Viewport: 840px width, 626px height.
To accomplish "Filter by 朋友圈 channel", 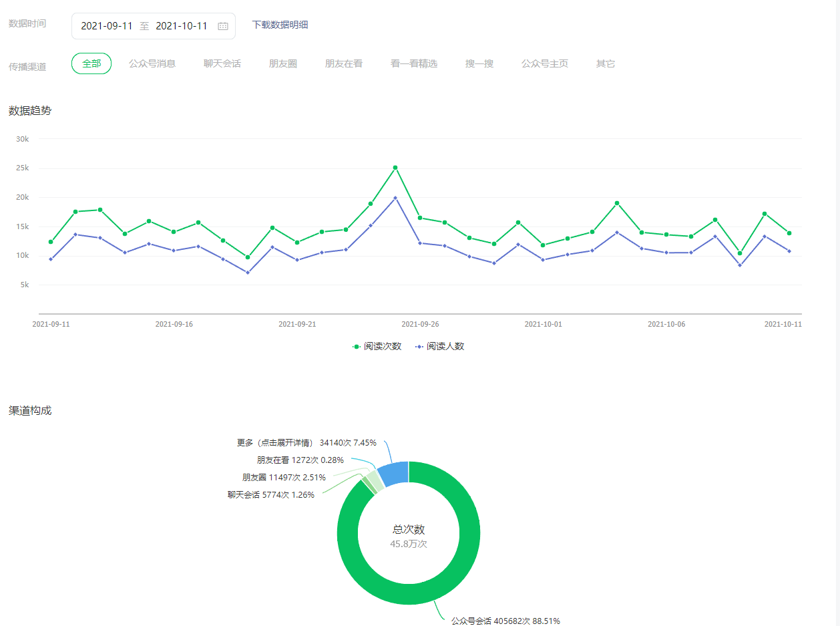I will click(283, 63).
